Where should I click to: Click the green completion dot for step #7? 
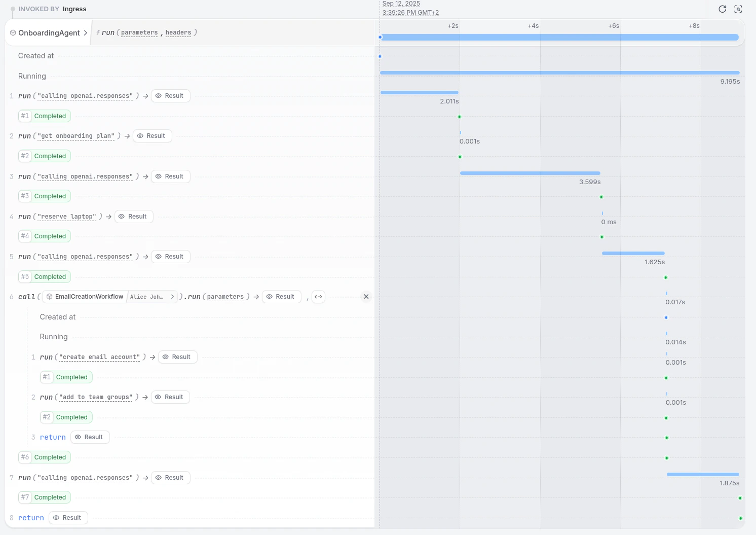point(740,498)
